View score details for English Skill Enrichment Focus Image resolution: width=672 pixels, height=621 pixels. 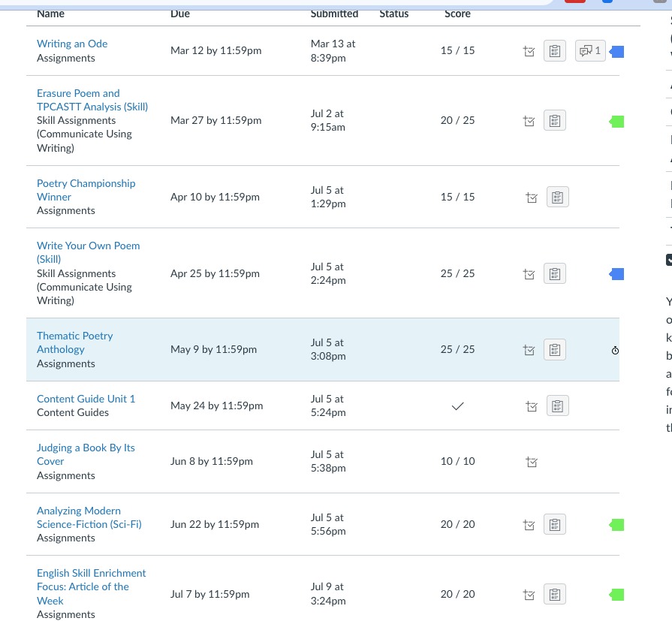[x=529, y=595]
